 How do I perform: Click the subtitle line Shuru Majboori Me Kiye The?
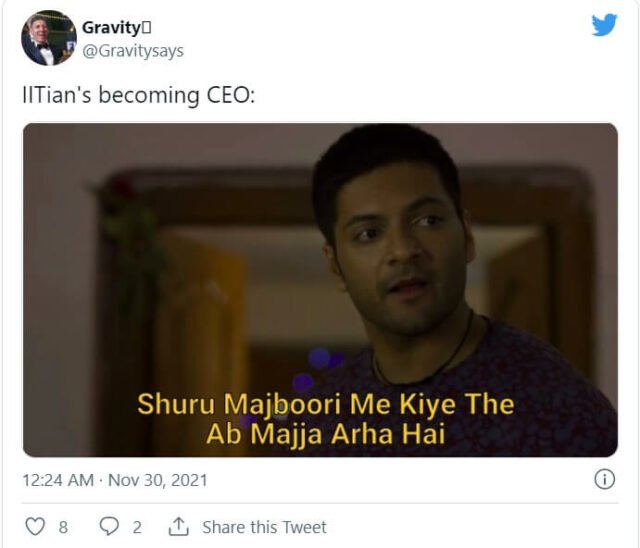(x=325, y=405)
